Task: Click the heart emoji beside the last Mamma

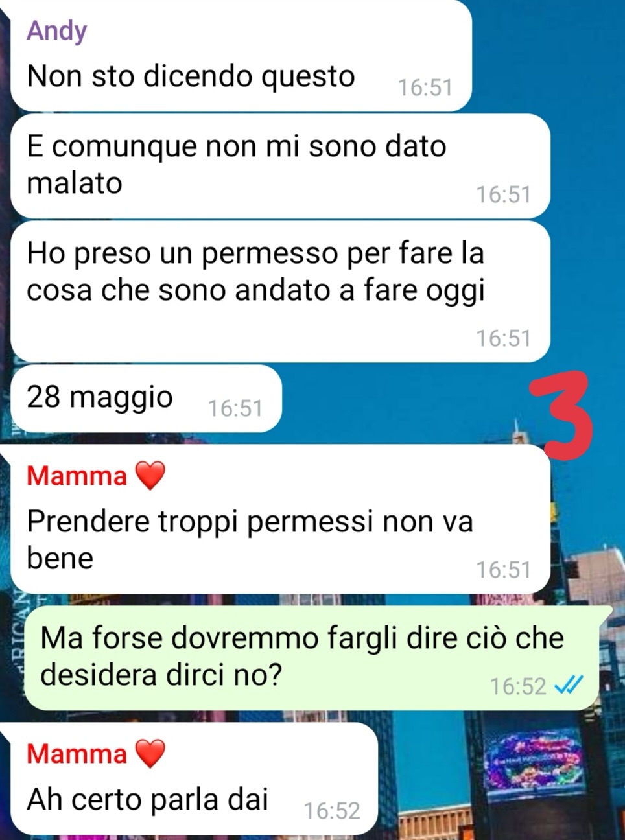Action: coord(150,754)
